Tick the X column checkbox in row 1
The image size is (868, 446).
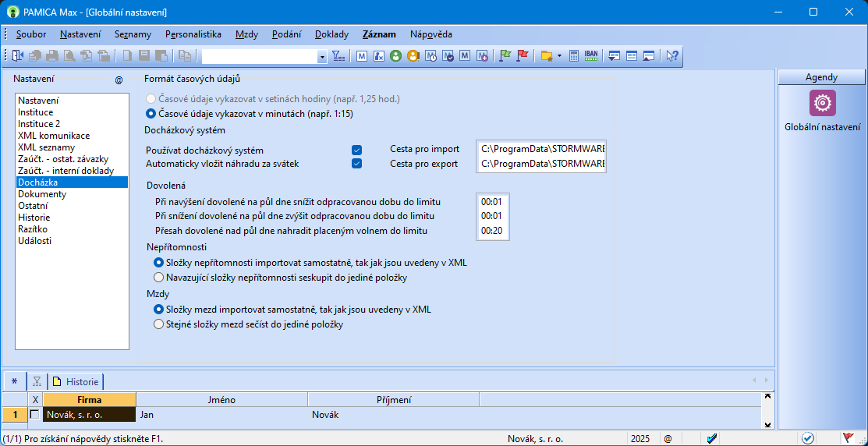tap(35, 415)
